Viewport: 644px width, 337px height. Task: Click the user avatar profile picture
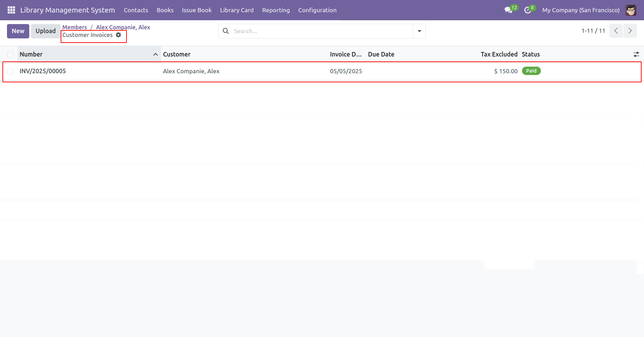tap(631, 10)
